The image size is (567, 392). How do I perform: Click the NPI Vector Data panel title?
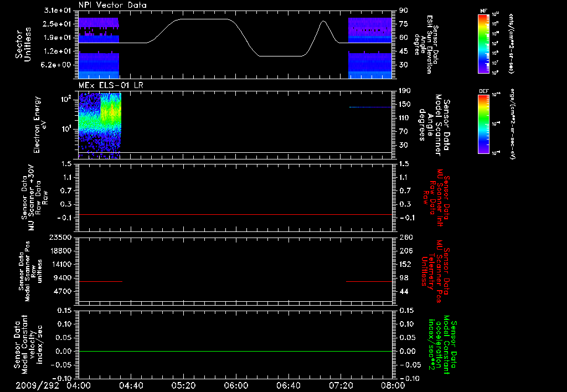[x=112, y=5]
